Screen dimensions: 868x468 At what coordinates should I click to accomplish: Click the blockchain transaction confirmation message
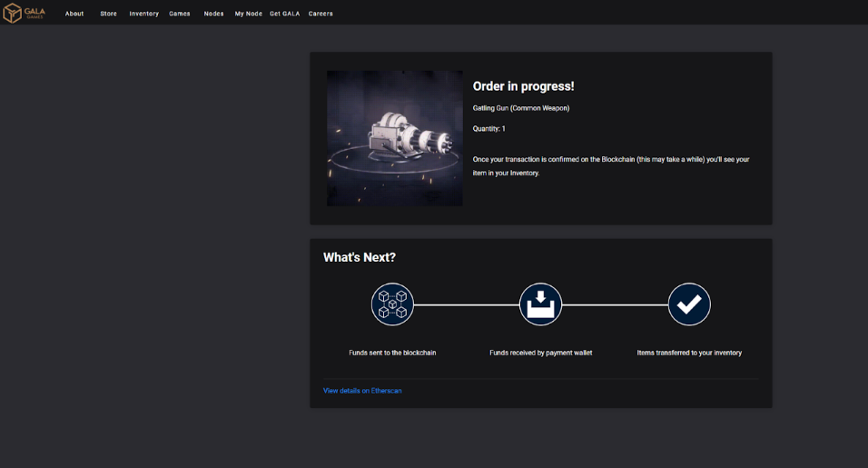(611, 166)
